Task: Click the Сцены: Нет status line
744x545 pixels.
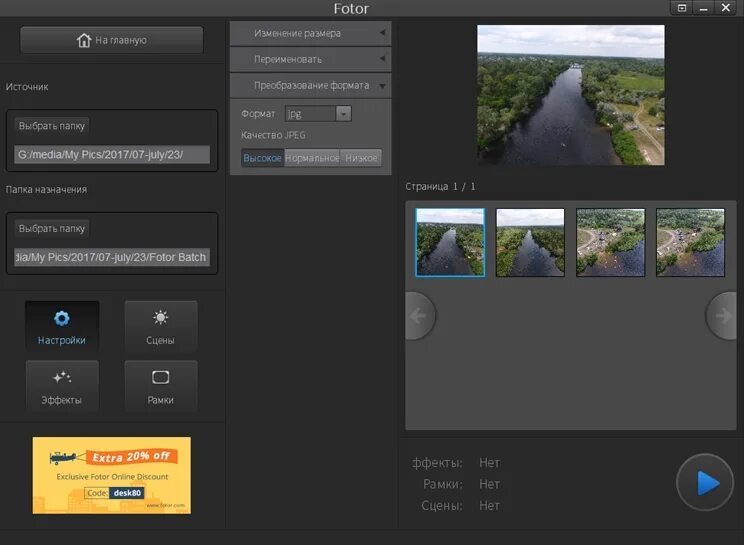Action: click(x=460, y=506)
